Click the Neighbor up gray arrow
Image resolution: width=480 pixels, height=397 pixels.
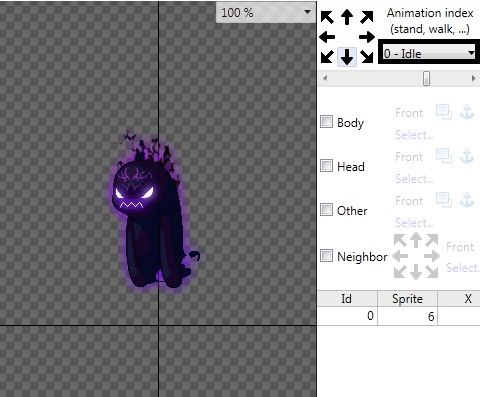(x=416, y=240)
